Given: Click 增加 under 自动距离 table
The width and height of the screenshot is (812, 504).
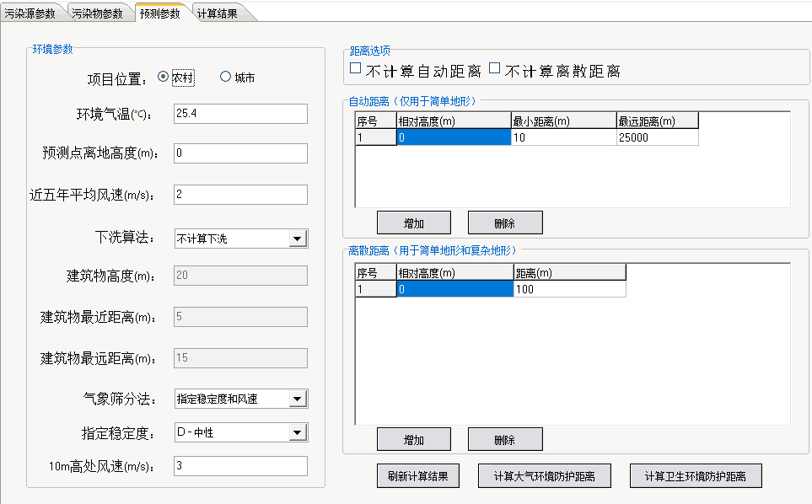Looking at the screenshot, I should point(413,223).
